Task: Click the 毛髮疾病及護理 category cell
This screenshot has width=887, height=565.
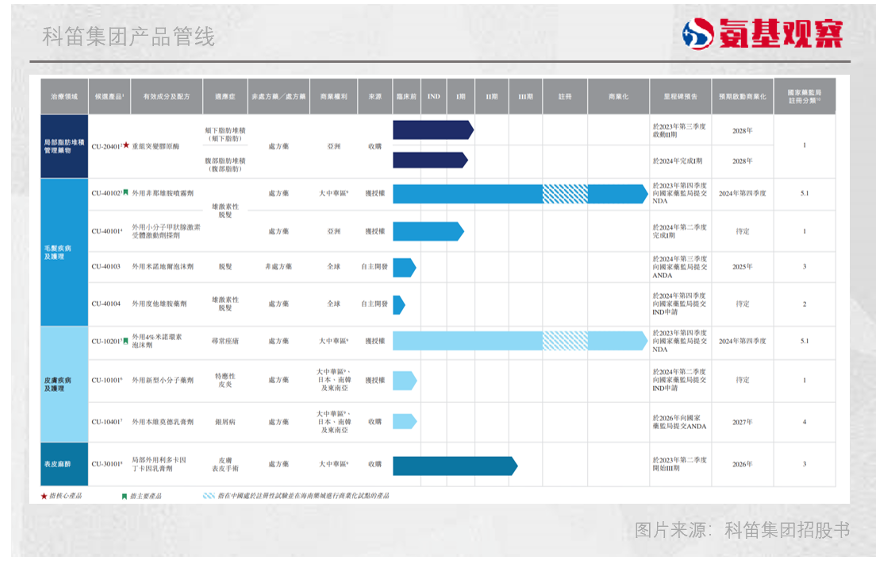Action: 64,250
